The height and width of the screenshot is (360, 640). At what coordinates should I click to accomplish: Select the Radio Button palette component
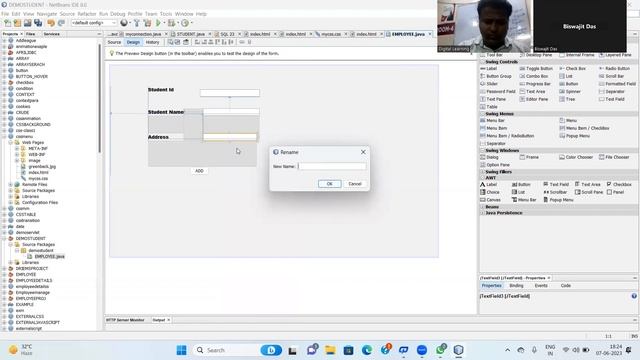(614, 69)
